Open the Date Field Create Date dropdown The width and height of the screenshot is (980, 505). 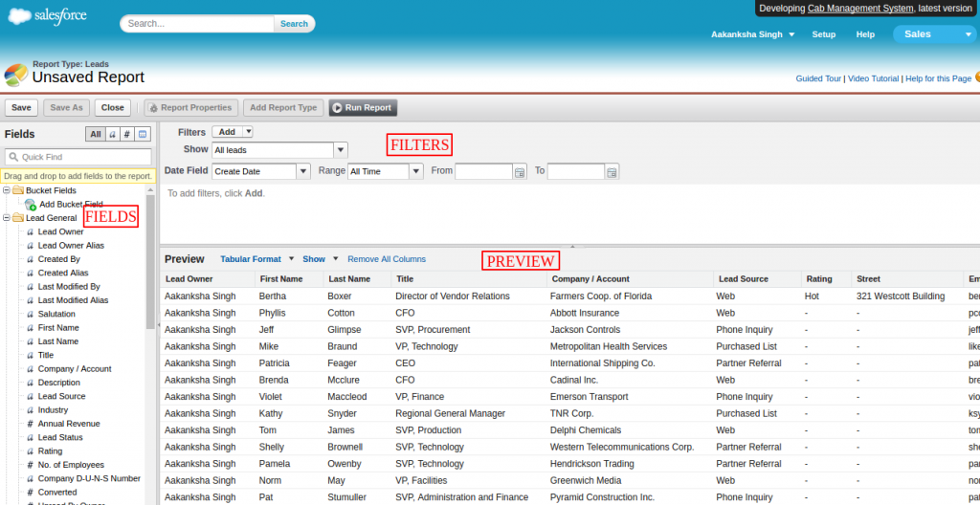[303, 171]
